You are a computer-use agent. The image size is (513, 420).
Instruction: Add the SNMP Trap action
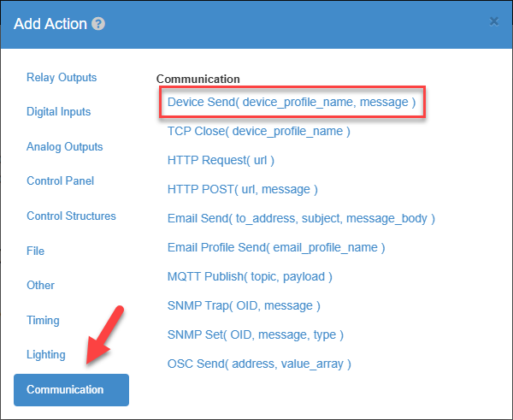point(244,305)
